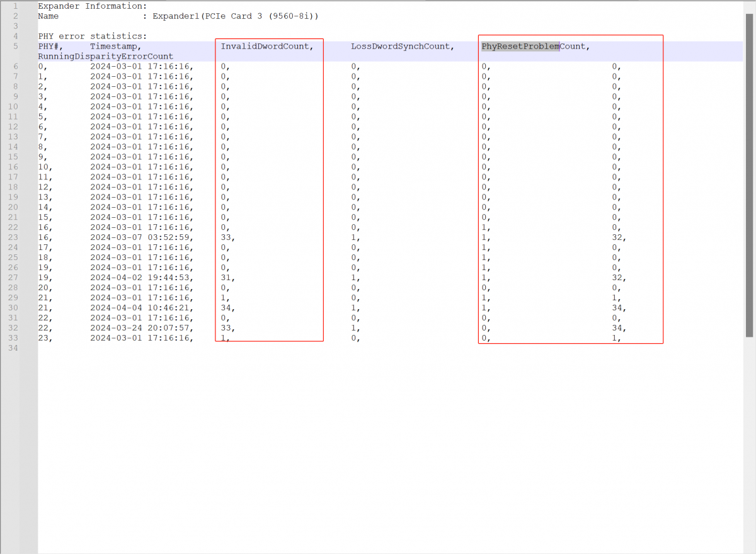Image resolution: width=756 pixels, height=554 pixels.
Task: Click line number 5 in the gutter
Action: click(x=14, y=47)
